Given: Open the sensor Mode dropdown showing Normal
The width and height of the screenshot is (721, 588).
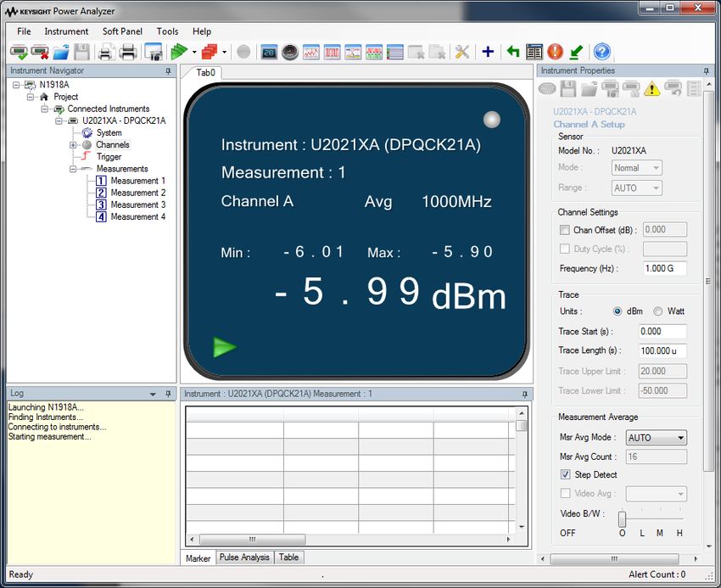Looking at the screenshot, I should click(x=637, y=168).
